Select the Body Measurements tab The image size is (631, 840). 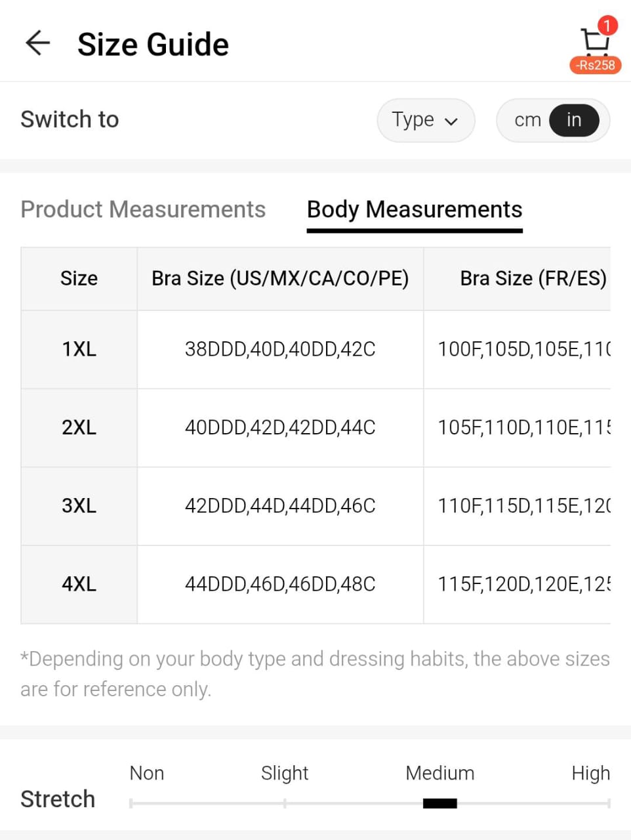[415, 209]
